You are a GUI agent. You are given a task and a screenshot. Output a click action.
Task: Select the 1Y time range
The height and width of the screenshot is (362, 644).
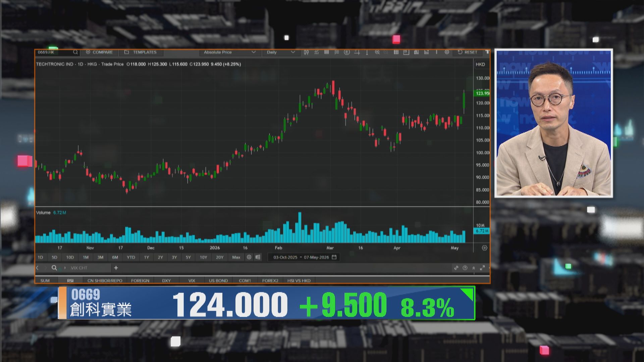click(147, 257)
